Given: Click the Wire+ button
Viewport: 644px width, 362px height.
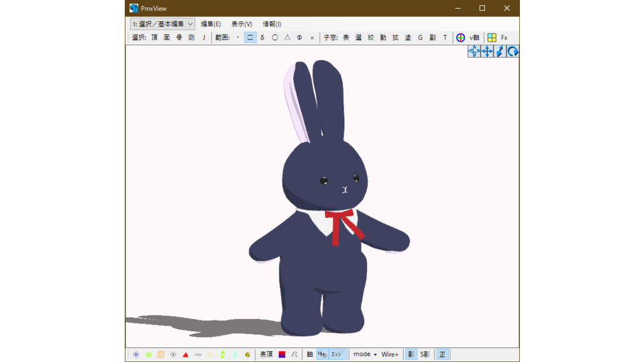Looking at the screenshot, I should [x=390, y=354].
